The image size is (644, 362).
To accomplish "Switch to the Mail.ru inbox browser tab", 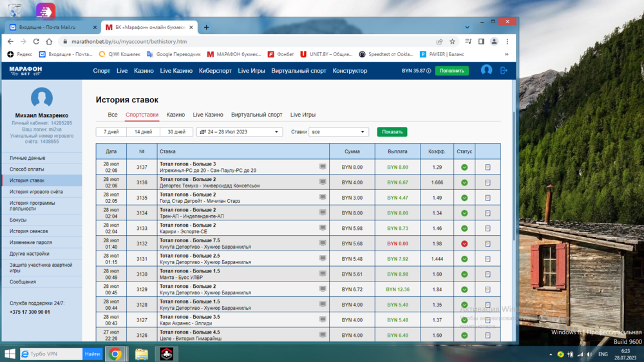I will pyautogui.click(x=53, y=27).
